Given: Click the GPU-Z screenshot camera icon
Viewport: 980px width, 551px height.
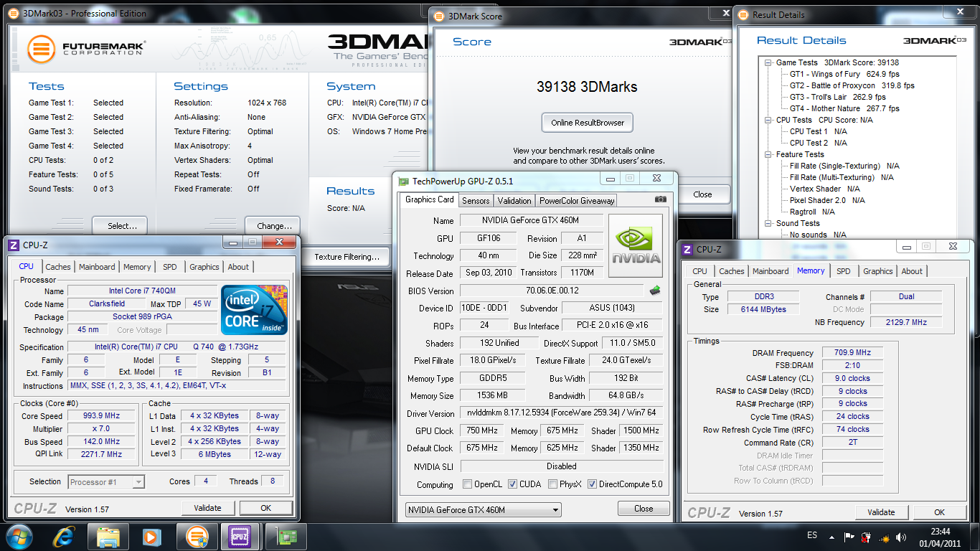Looking at the screenshot, I should click(661, 199).
